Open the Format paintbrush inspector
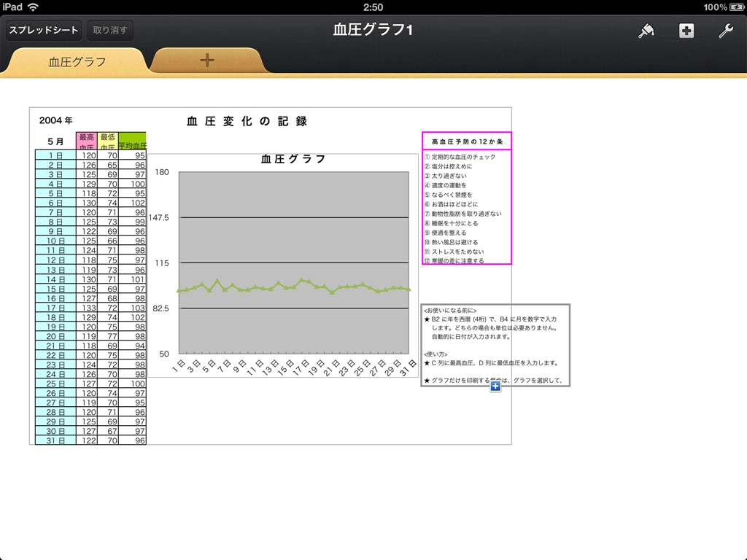 [645, 31]
